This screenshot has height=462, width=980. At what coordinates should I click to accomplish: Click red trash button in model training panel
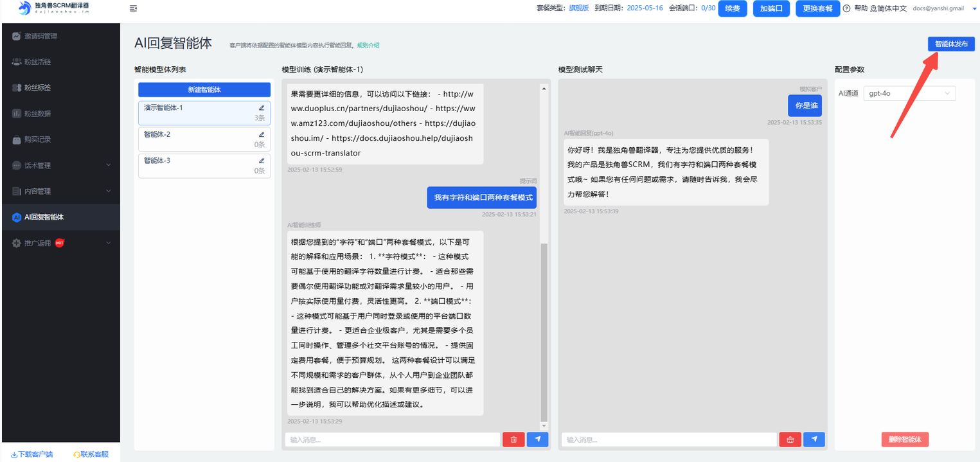click(513, 440)
